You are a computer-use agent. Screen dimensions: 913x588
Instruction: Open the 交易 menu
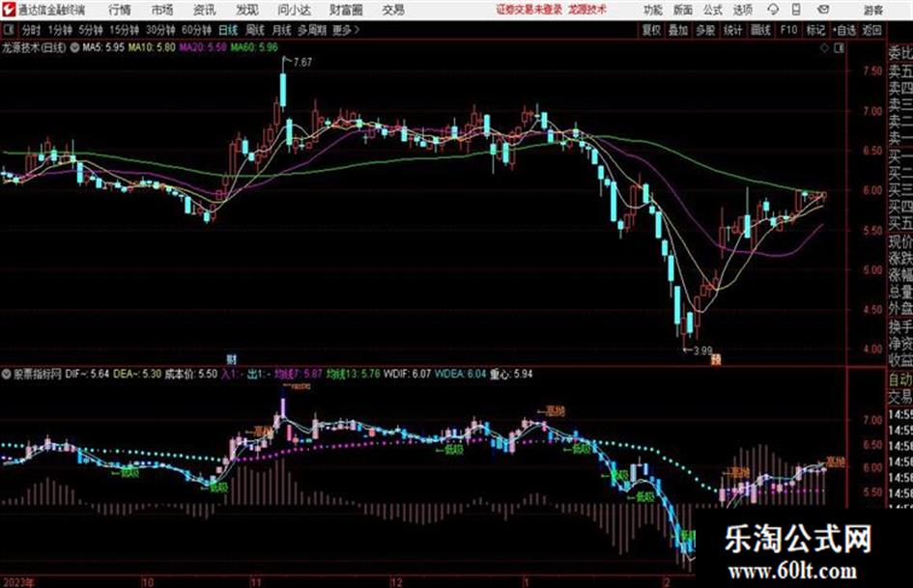click(x=393, y=10)
